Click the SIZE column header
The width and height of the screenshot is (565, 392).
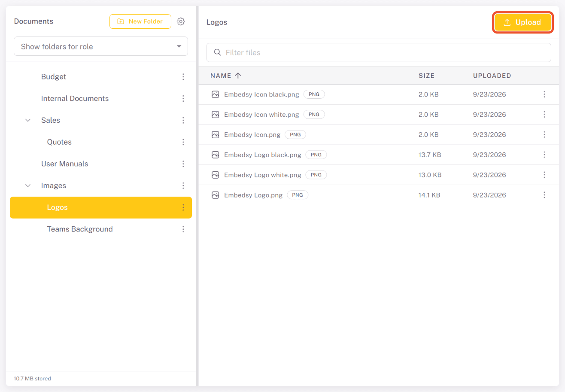point(427,76)
